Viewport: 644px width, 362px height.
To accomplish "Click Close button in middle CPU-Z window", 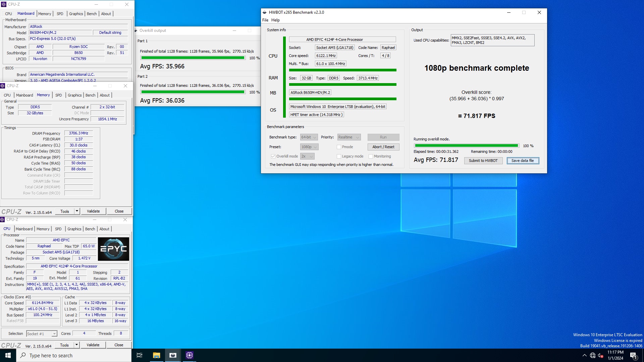I will point(119,211).
